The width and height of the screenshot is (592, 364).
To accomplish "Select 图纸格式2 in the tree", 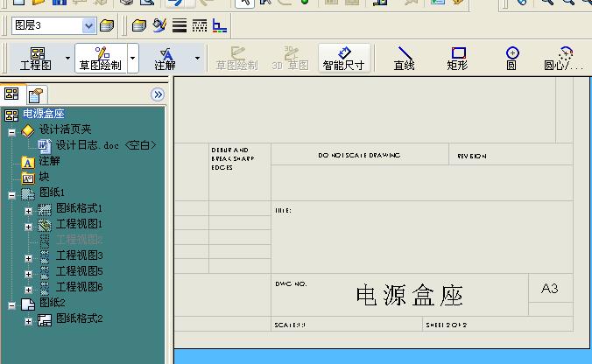I will pos(79,318).
